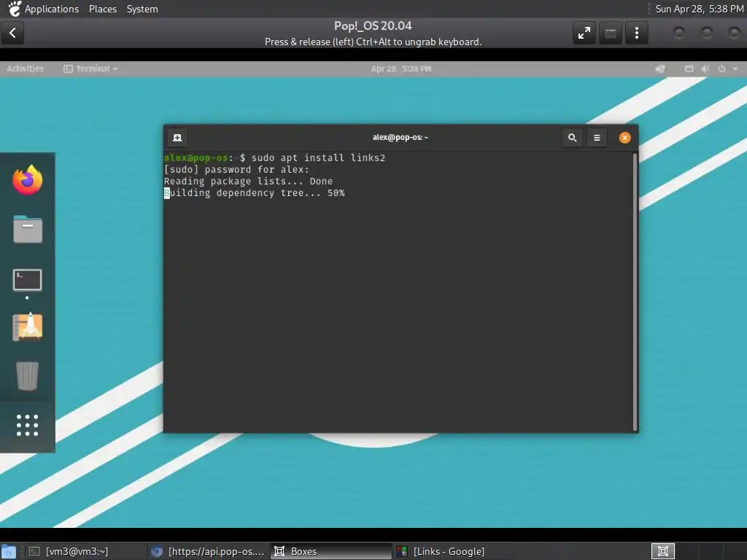
Task: Expand the guest system menu arrow
Action: (x=735, y=69)
